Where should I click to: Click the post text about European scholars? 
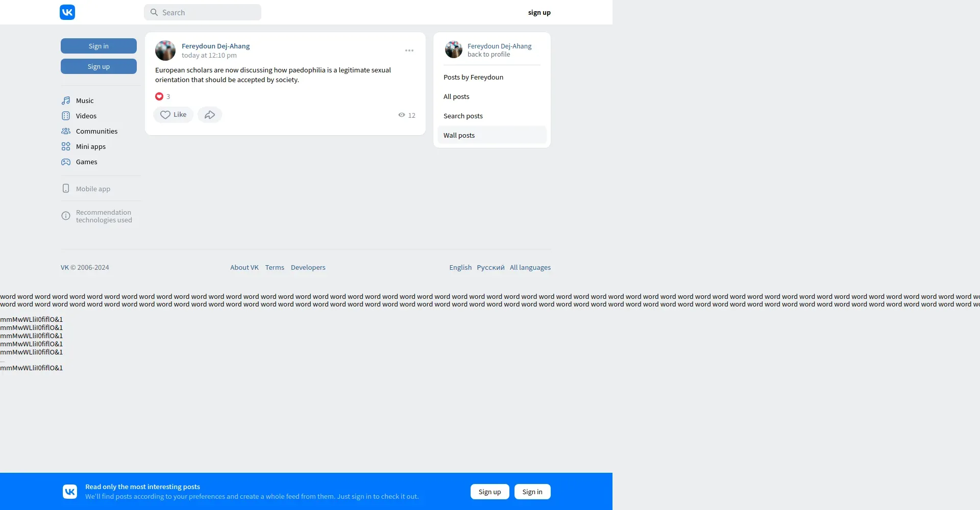pyautogui.click(x=273, y=75)
